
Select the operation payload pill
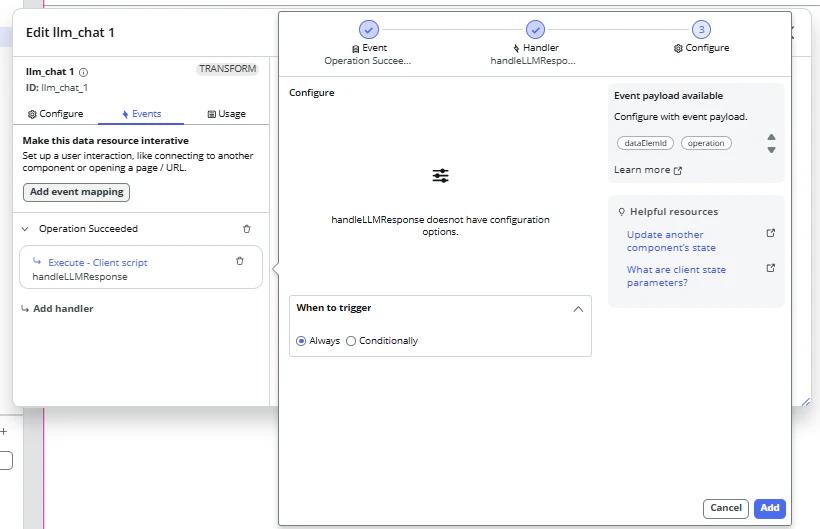click(706, 143)
